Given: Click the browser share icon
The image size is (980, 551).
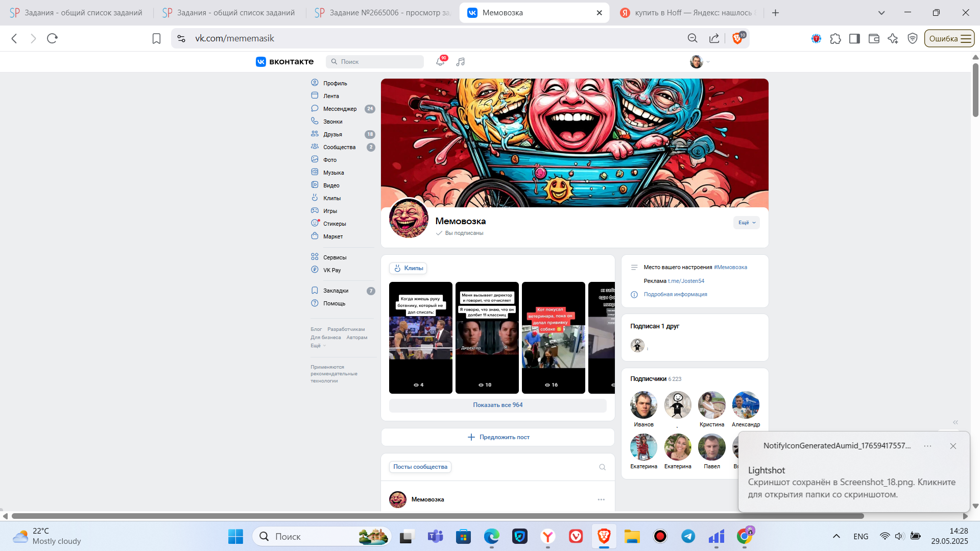Looking at the screenshot, I should pos(714,38).
